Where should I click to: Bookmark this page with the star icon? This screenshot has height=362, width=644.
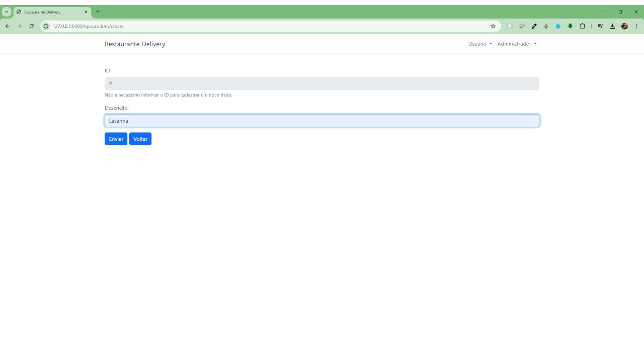click(493, 26)
